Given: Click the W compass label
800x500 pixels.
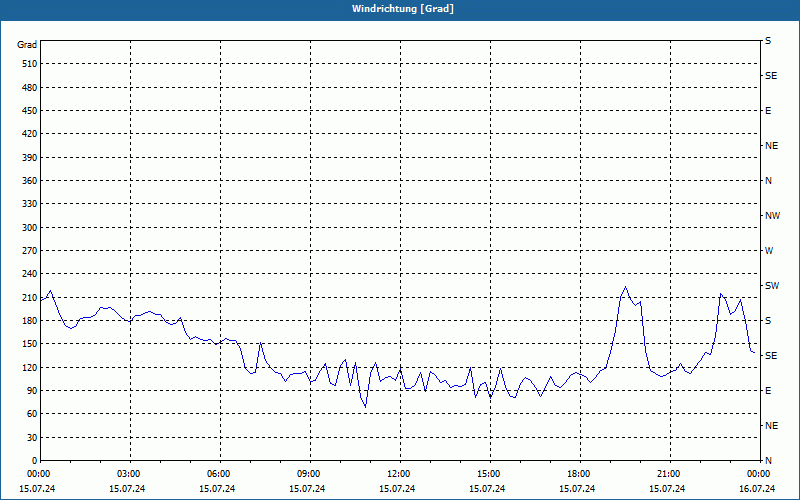Looking at the screenshot, I should click(769, 251).
